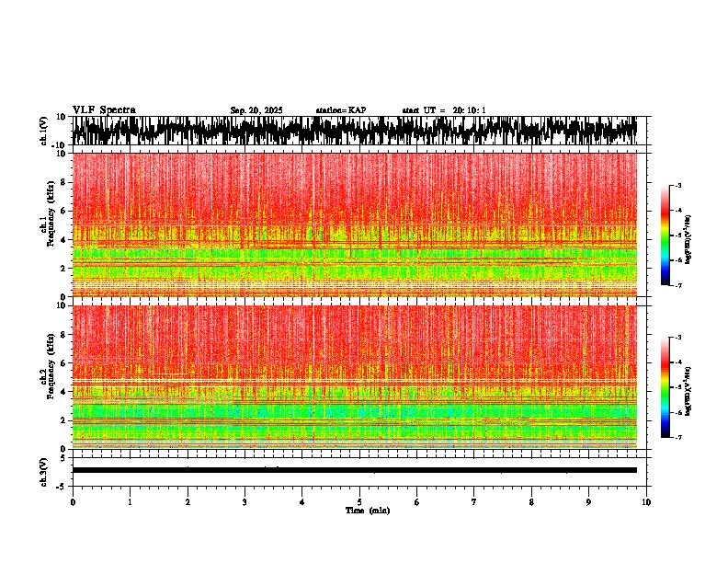This screenshot has height=563, width=728.
Task: Click time axis tick label "0"
Action: tap(73, 502)
